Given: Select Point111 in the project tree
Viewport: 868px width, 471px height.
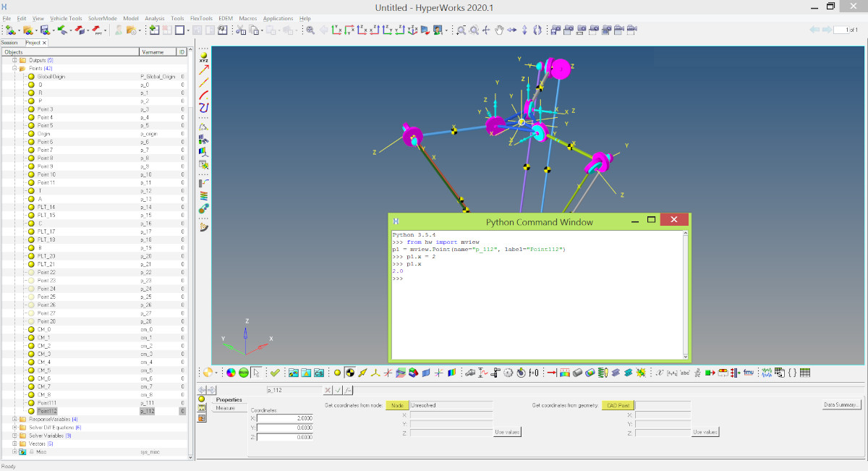Looking at the screenshot, I should [47, 403].
